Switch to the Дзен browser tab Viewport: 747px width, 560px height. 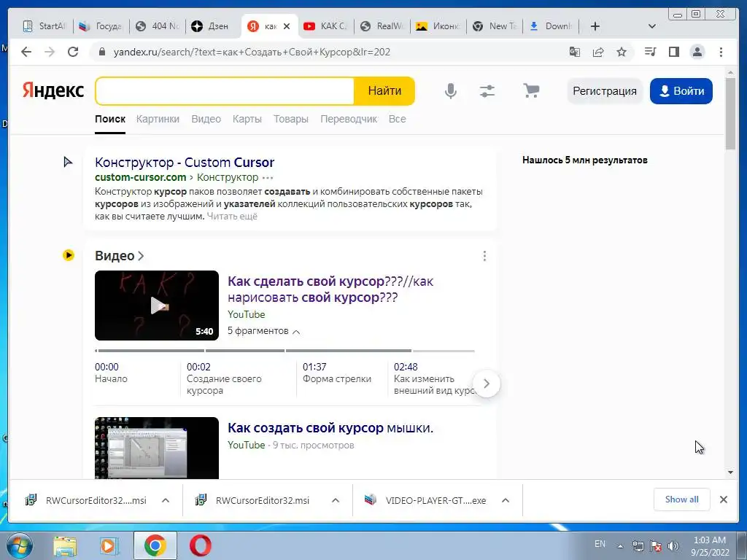coord(212,26)
